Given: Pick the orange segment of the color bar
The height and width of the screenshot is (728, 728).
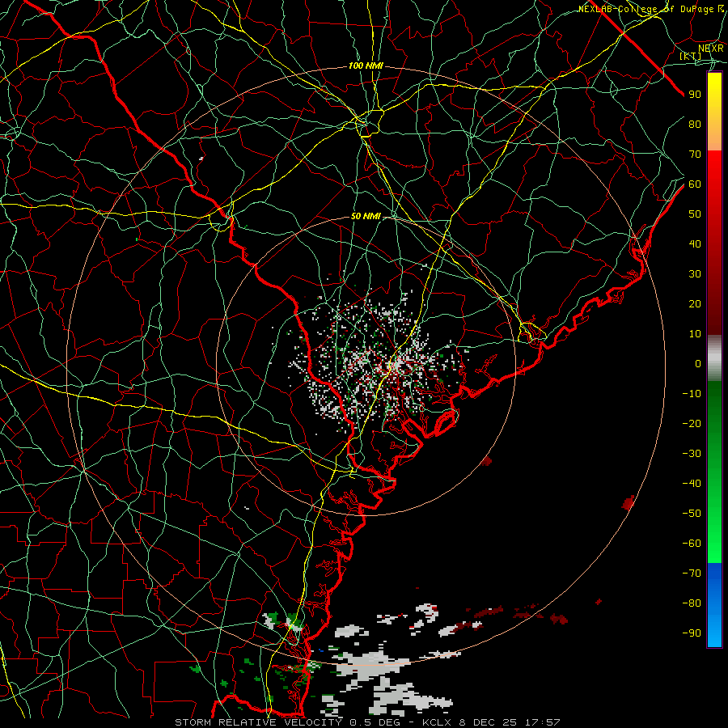Looking at the screenshot, I should pos(714,138).
